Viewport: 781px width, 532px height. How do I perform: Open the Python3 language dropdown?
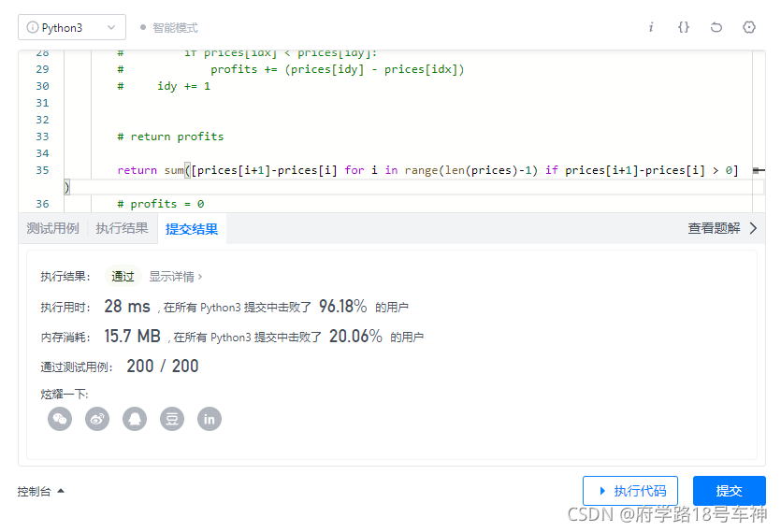[72, 27]
